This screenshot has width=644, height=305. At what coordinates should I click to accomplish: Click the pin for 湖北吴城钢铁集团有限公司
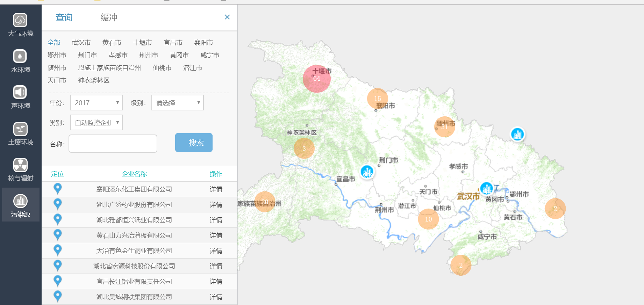coord(58,297)
